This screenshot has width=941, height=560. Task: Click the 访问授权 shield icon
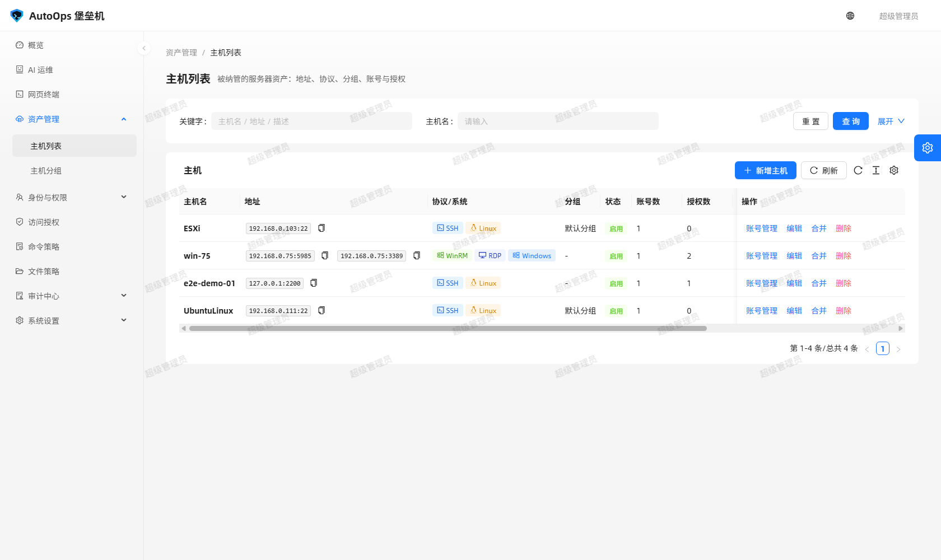(20, 222)
